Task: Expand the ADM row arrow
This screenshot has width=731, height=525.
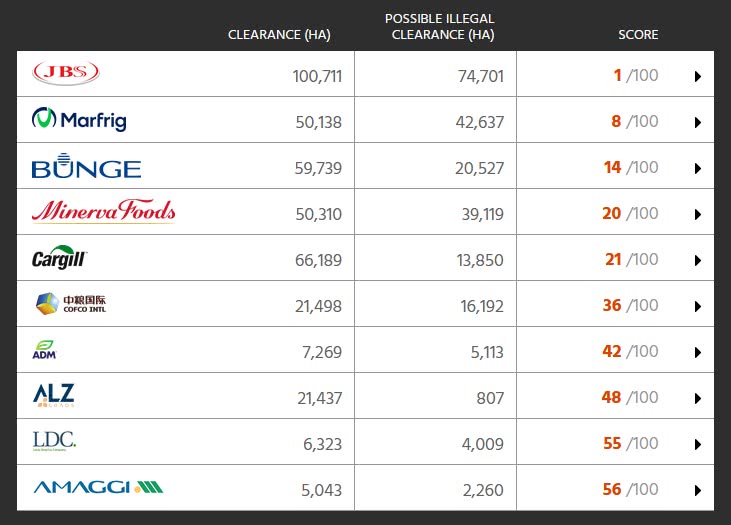Action: (x=697, y=352)
